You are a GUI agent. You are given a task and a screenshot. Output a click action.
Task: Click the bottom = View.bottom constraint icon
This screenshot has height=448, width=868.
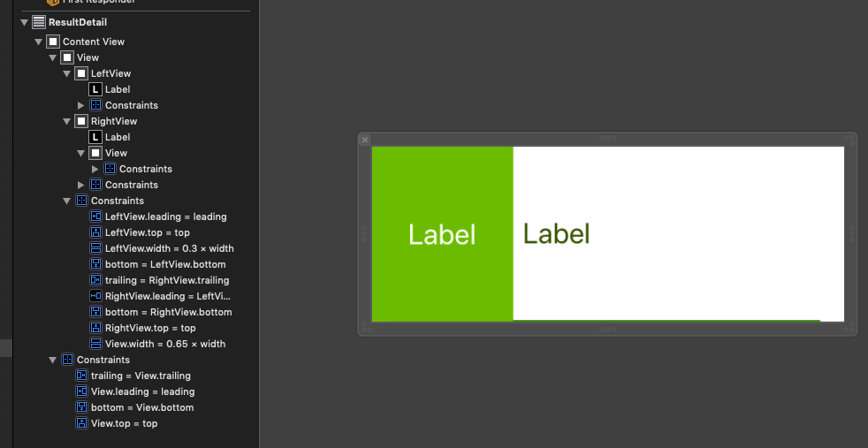81,407
